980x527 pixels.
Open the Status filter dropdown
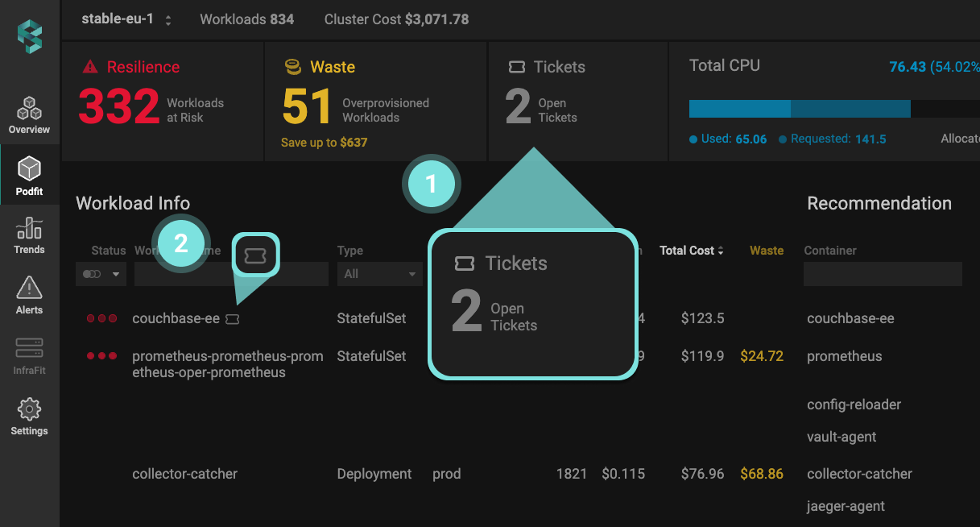(x=101, y=274)
